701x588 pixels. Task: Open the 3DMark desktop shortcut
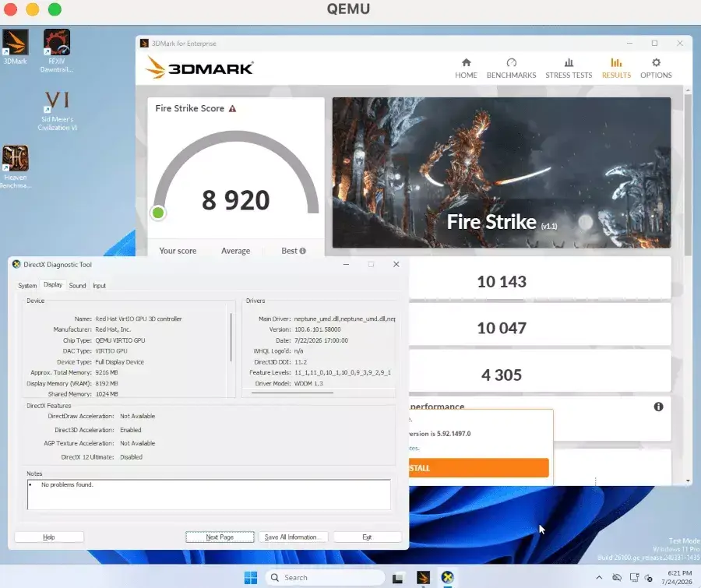pos(16,47)
